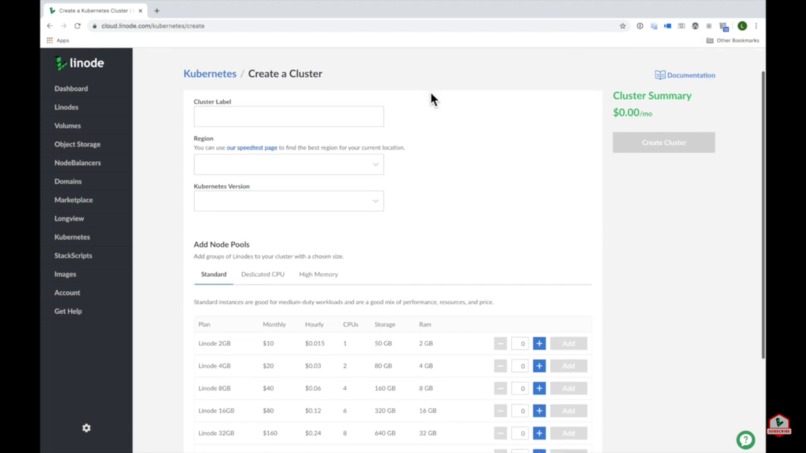
Task: Reload the page
Action: pos(77,26)
